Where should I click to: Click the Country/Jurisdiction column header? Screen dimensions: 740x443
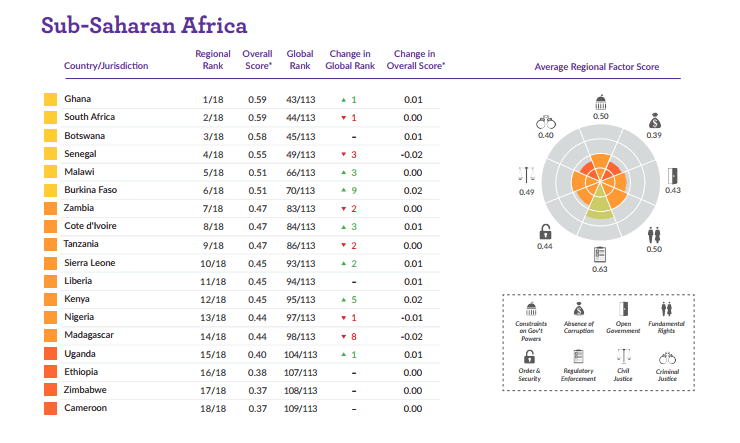pyautogui.click(x=106, y=66)
